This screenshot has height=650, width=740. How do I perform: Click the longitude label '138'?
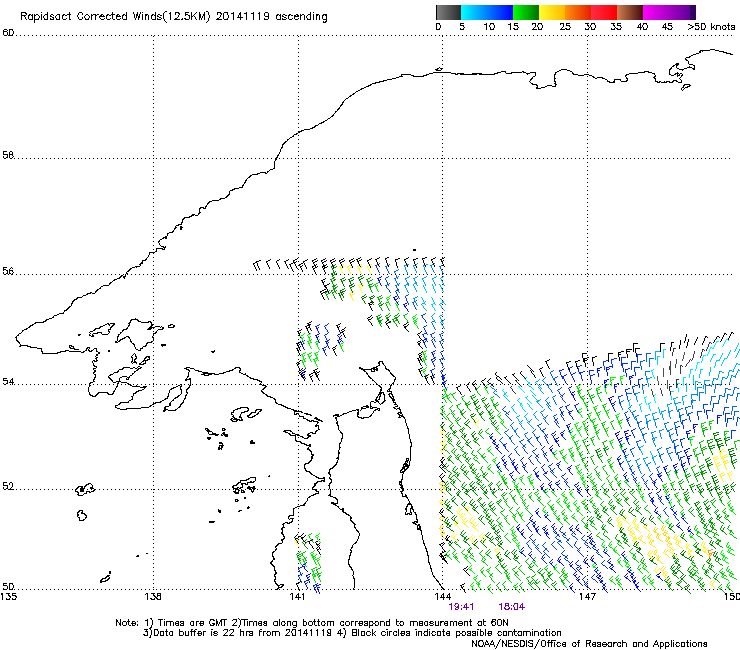153,597
